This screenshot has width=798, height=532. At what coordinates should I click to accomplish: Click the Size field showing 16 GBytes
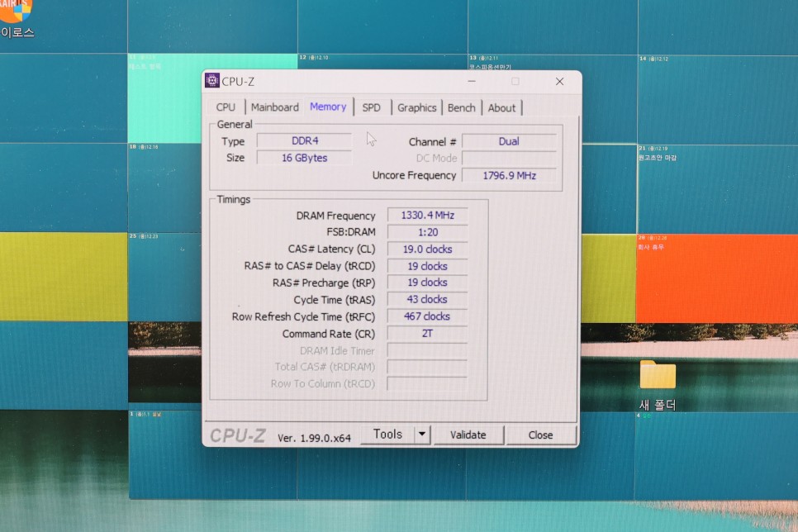pos(304,158)
